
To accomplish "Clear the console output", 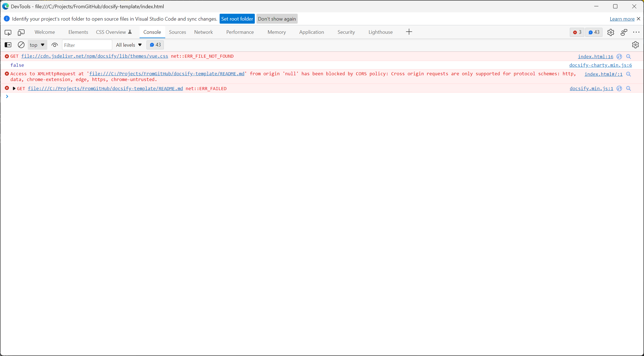I will pyautogui.click(x=21, y=45).
